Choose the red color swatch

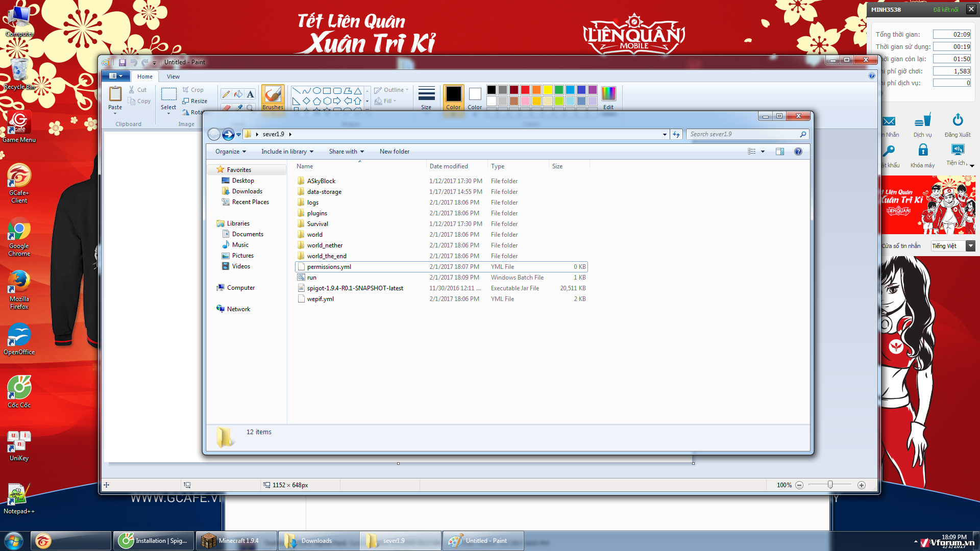click(525, 90)
